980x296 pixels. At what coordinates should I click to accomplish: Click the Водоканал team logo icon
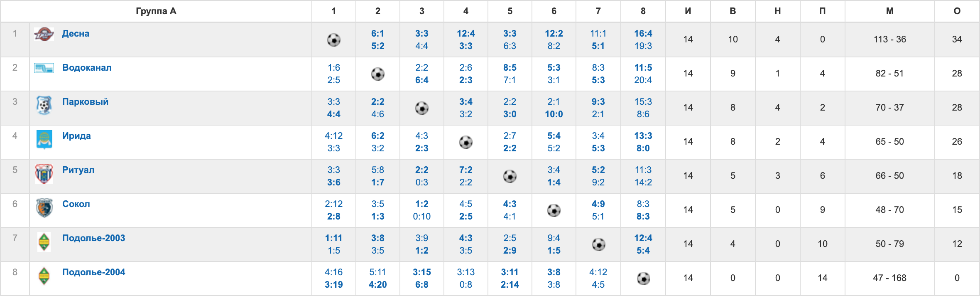point(44,68)
